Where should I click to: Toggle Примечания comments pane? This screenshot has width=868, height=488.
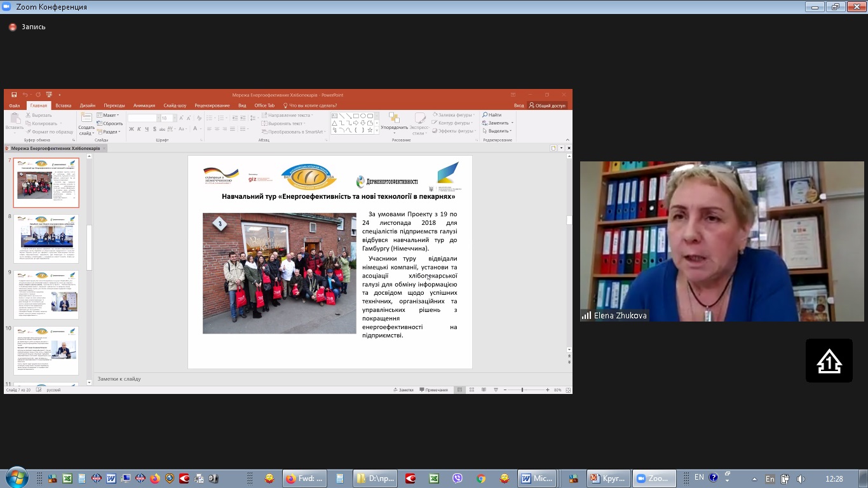click(433, 390)
